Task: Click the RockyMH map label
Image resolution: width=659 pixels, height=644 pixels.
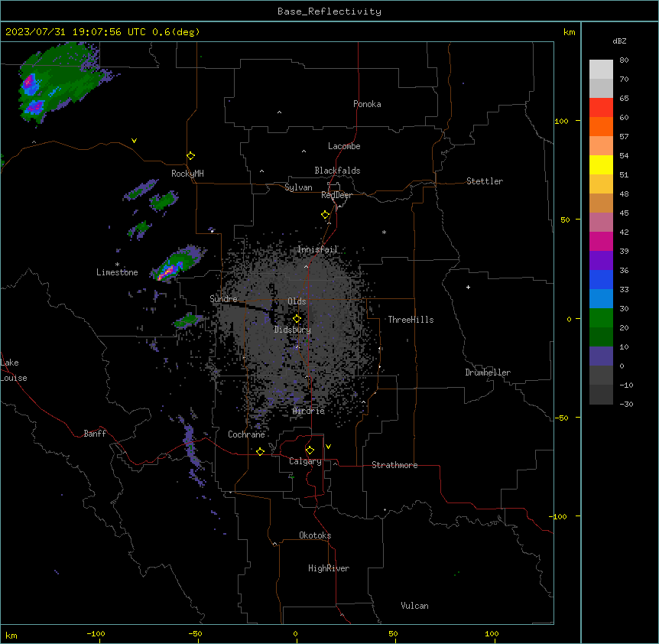Action: (x=187, y=174)
